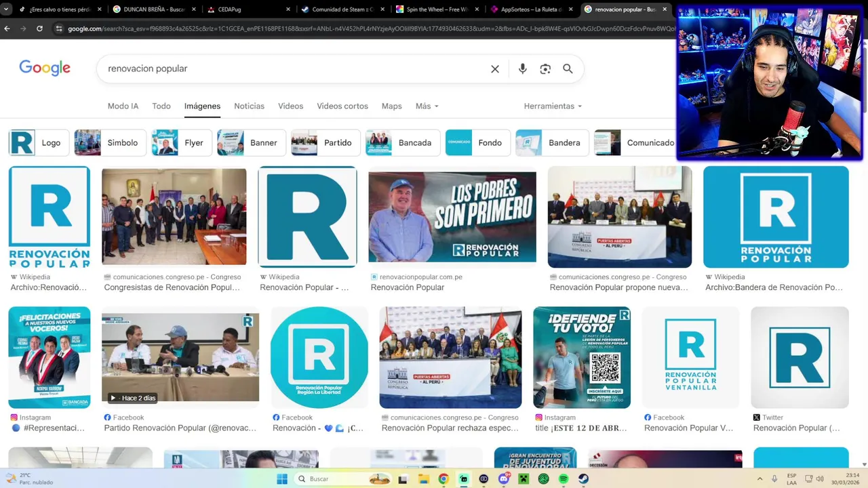Screen dimensions: 868x488
Task: Switch to the Comunidad de Steam tab
Action: (x=342, y=9)
